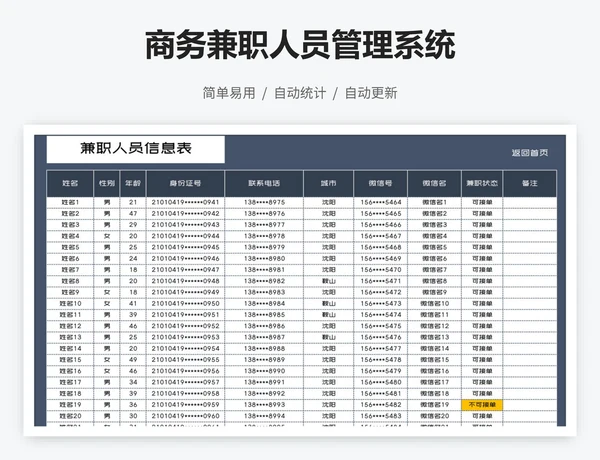Select WeChat name cell 微信名19
600x460 pixels.
pyautogui.click(x=435, y=405)
